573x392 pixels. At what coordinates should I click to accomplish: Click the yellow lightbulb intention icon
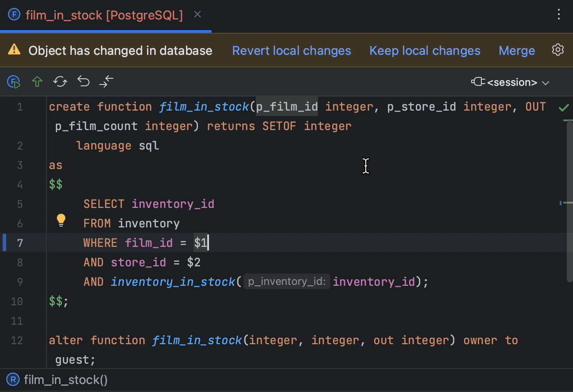tap(61, 220)
